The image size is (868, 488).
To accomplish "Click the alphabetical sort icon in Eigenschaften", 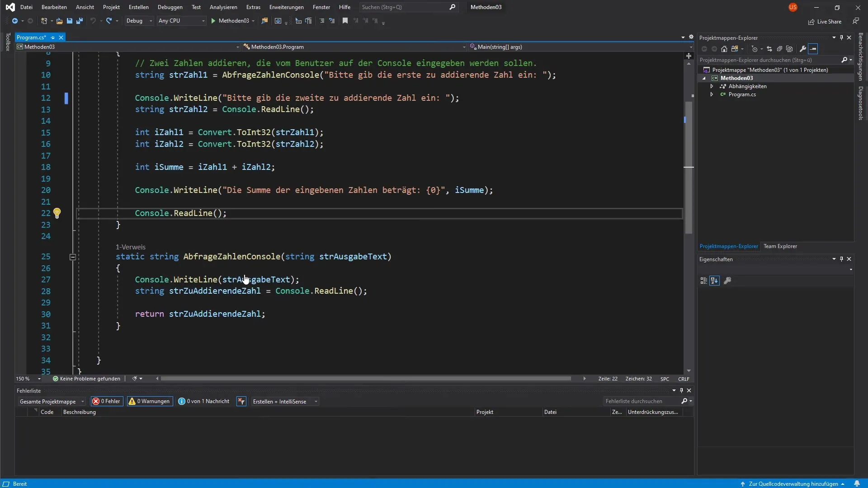I will (714, 281).
